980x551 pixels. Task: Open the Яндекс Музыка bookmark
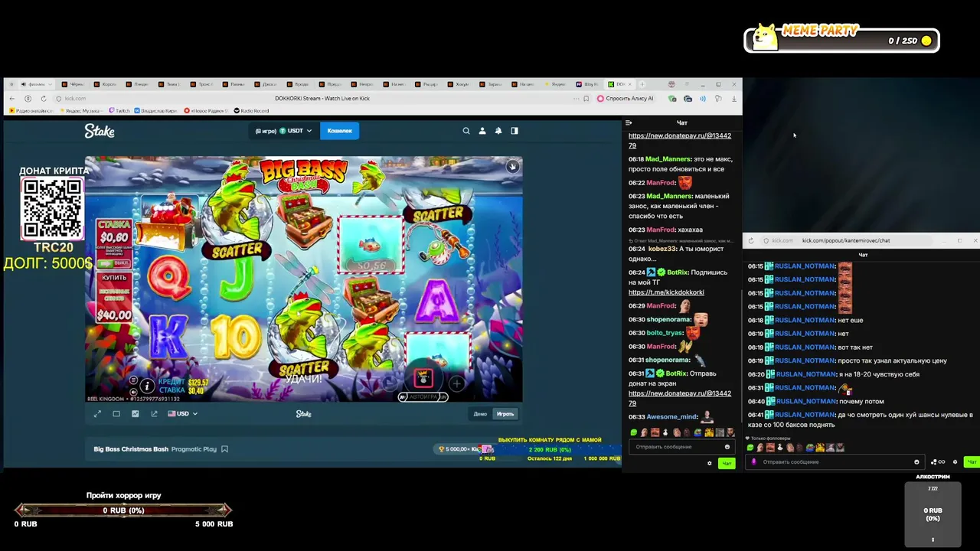[x=81, y=111]
